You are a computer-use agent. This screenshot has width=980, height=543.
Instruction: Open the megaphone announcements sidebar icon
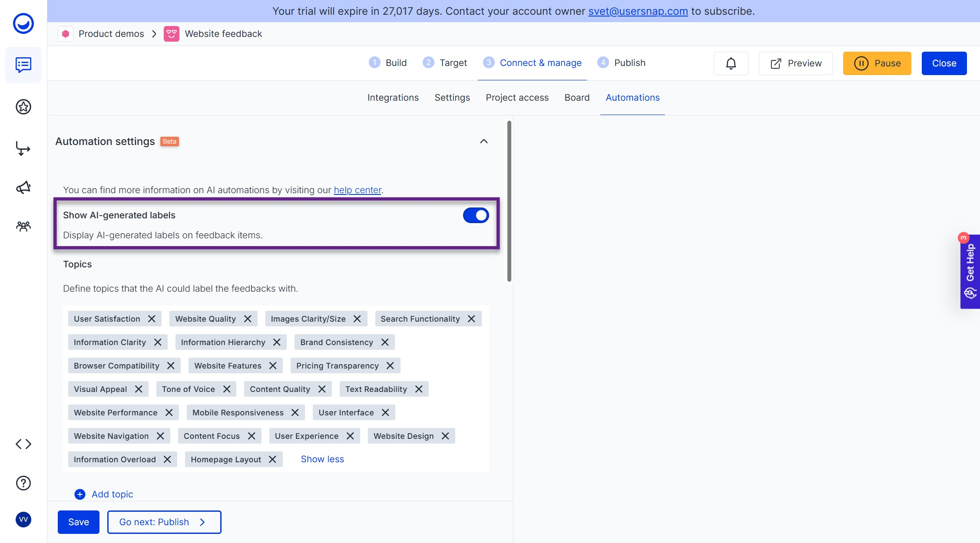(23, 188)
